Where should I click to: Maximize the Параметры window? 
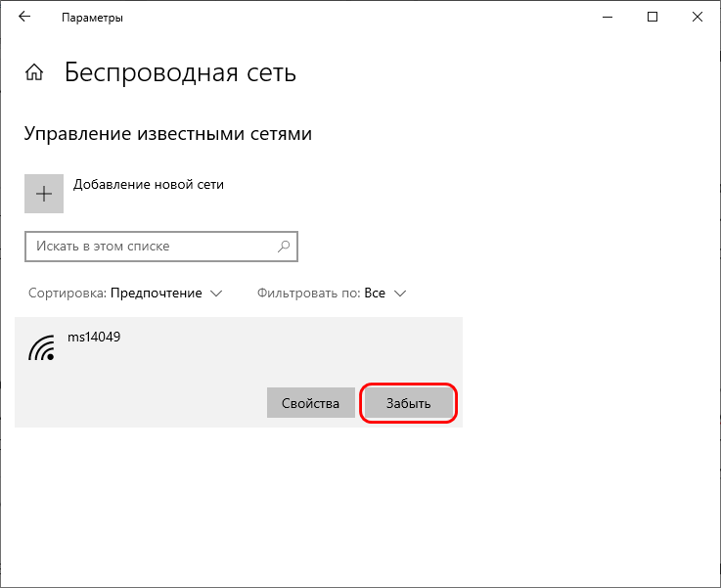tap(652, 17)
